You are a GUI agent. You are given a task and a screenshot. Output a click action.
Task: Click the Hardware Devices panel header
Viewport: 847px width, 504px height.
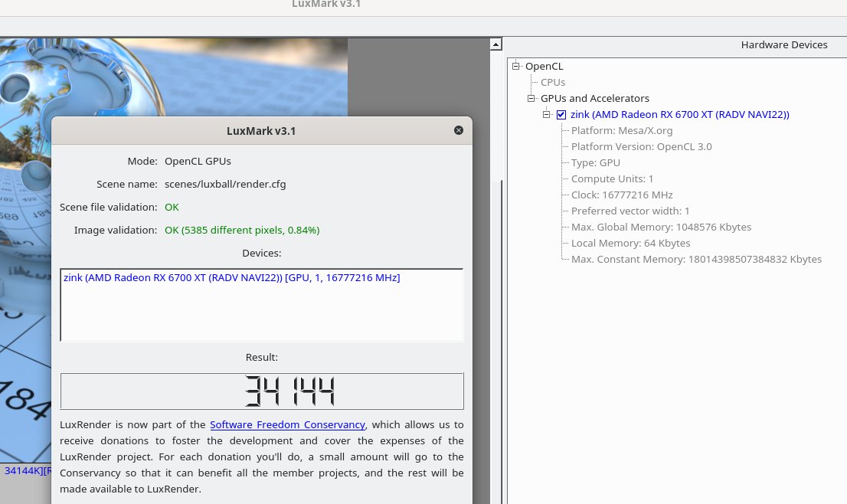pos(783,45)
